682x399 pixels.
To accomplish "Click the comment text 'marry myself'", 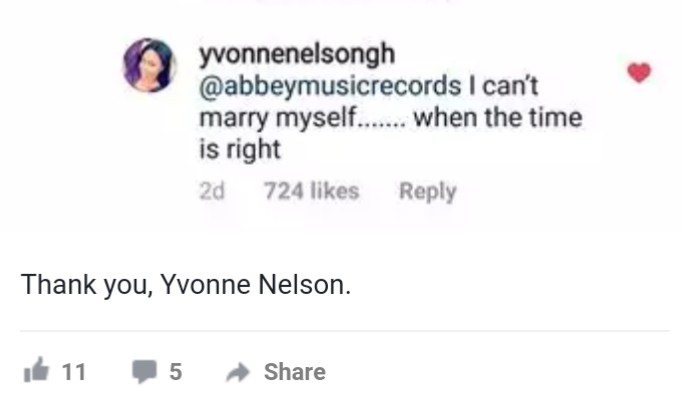I will point(277,118).
